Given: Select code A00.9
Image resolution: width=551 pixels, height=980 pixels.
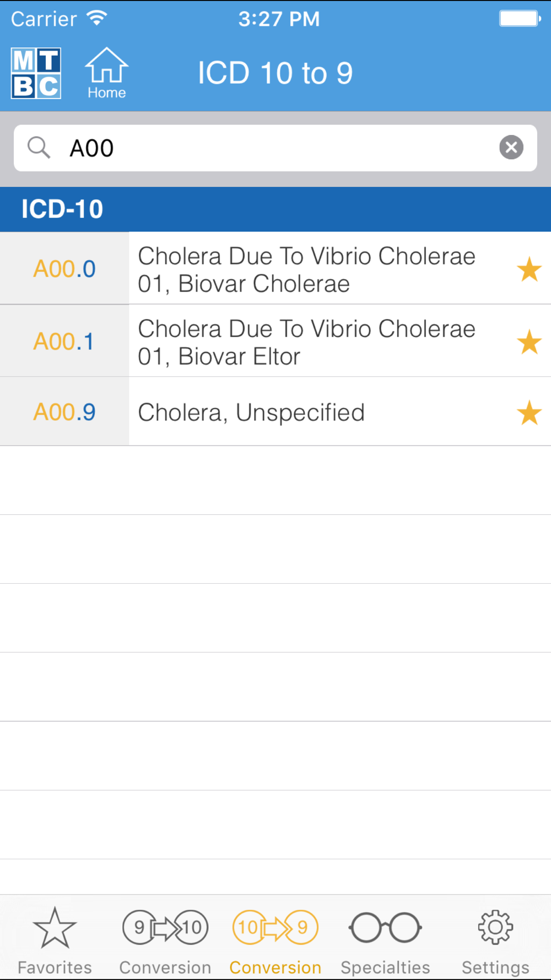Looking at the screenshot, I should tap(64, 412).
